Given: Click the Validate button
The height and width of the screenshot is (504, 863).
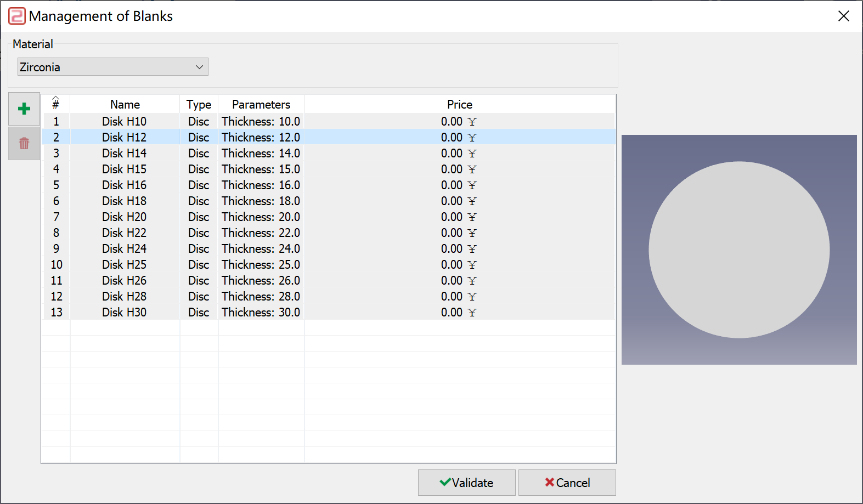Looking at the screenshot, I should click(x=467, y=483).
